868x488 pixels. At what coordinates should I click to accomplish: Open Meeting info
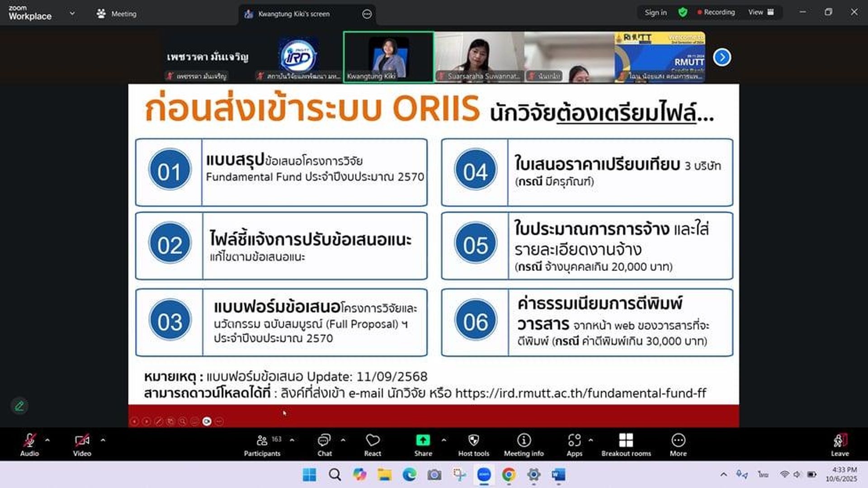(524, 445)
